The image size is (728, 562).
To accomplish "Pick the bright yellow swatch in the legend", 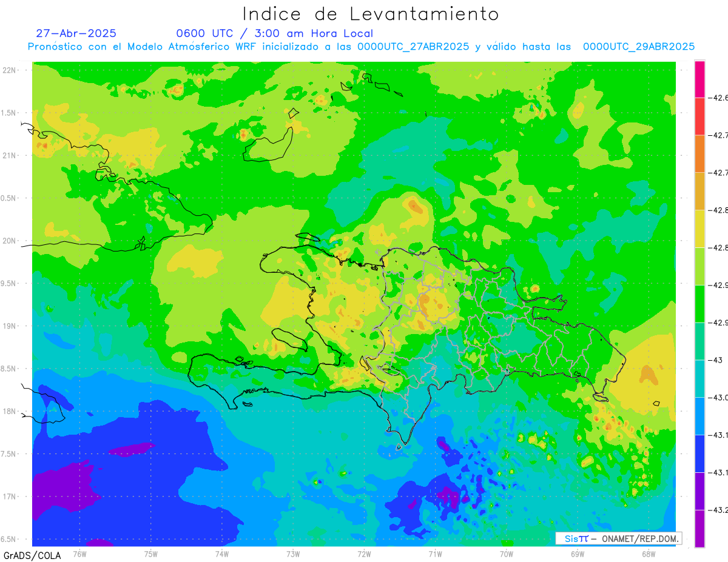I will click(x=699, y=229).
